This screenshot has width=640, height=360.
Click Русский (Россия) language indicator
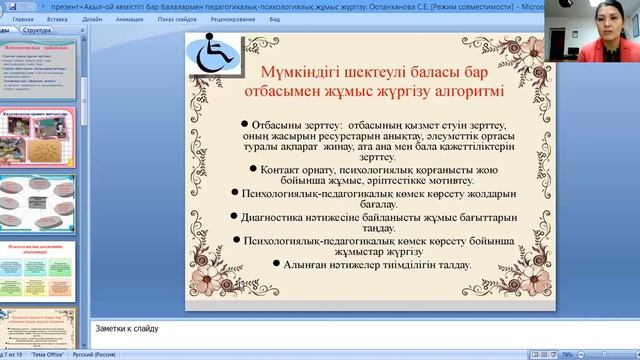[x=94, y=355]
